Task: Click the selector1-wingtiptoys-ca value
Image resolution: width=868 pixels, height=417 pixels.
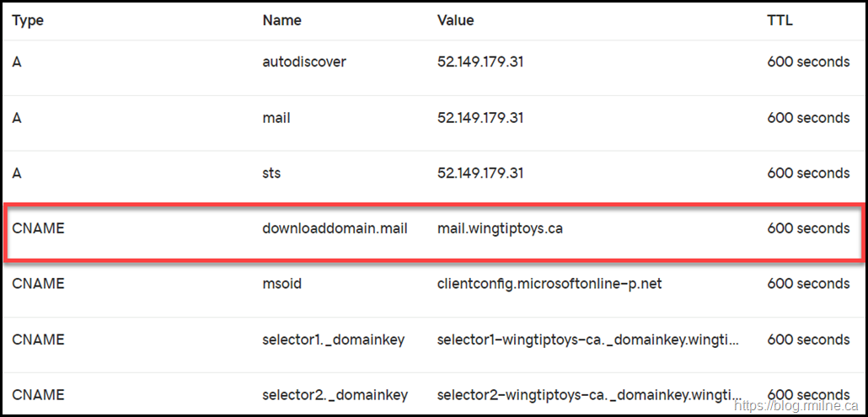Action: tap(589, 340)
